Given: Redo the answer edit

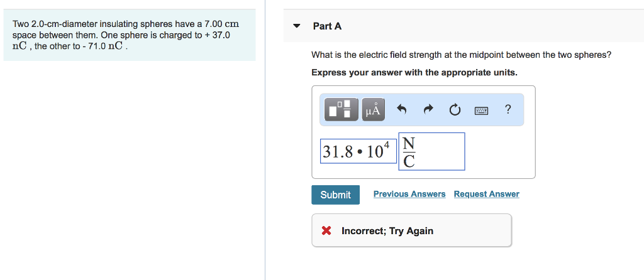Looking at the screenshot, I should (x=428, y=110).
